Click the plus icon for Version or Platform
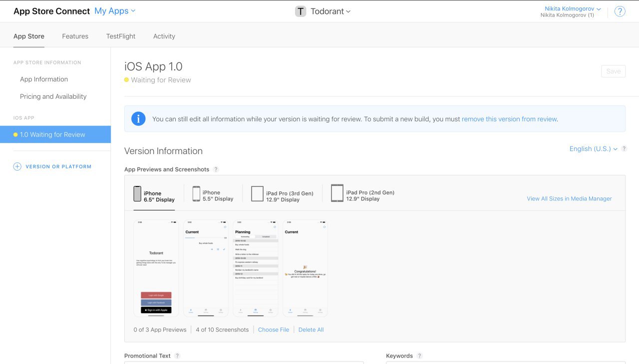Image resolution: width=639 pixels, height=364 pixels. click(17, 167)
